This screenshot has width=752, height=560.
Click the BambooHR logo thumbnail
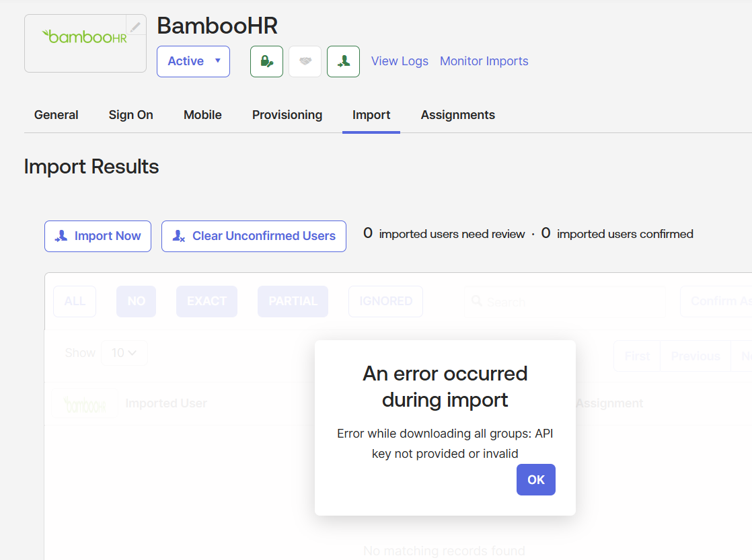point(85,43)
